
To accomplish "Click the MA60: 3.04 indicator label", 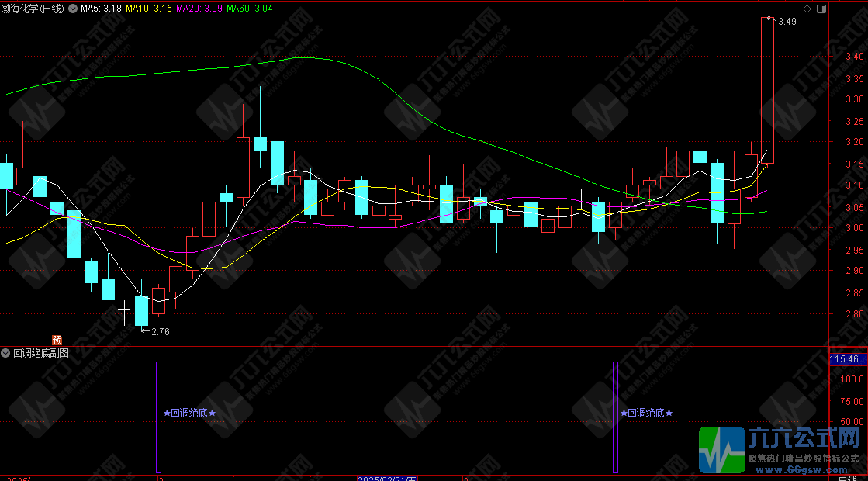I will pos(250,9).
